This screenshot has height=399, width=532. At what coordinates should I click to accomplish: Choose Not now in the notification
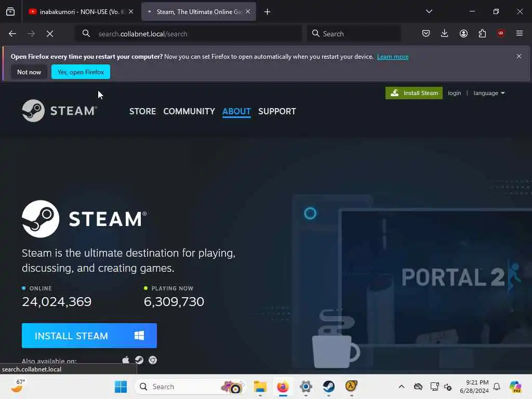29,72
